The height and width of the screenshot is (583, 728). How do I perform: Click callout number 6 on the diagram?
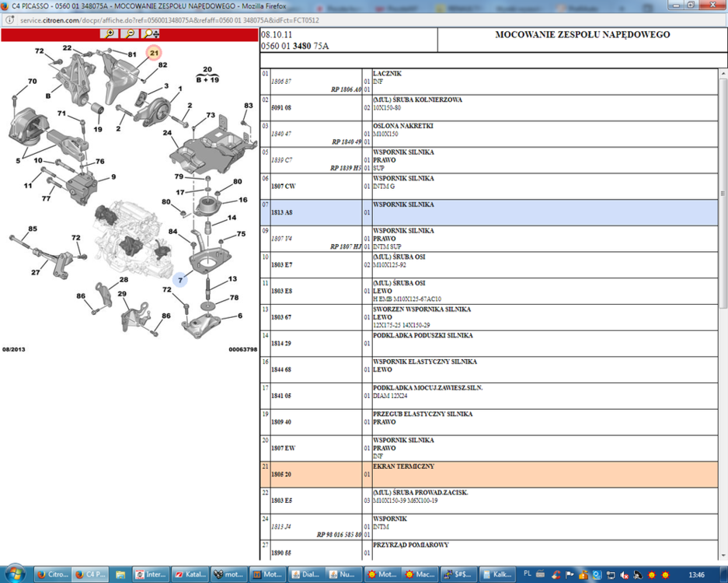(240, 316)
